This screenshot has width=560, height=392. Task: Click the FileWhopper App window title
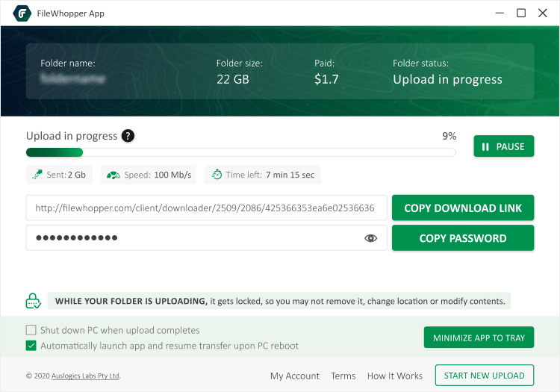click(71, 13)
